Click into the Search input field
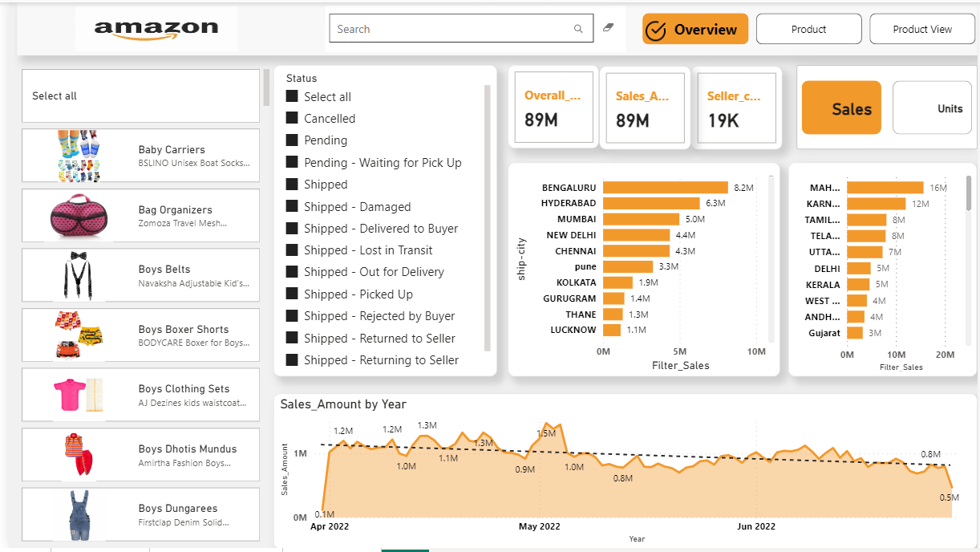 pyautogui.click(x=449, y=29)
